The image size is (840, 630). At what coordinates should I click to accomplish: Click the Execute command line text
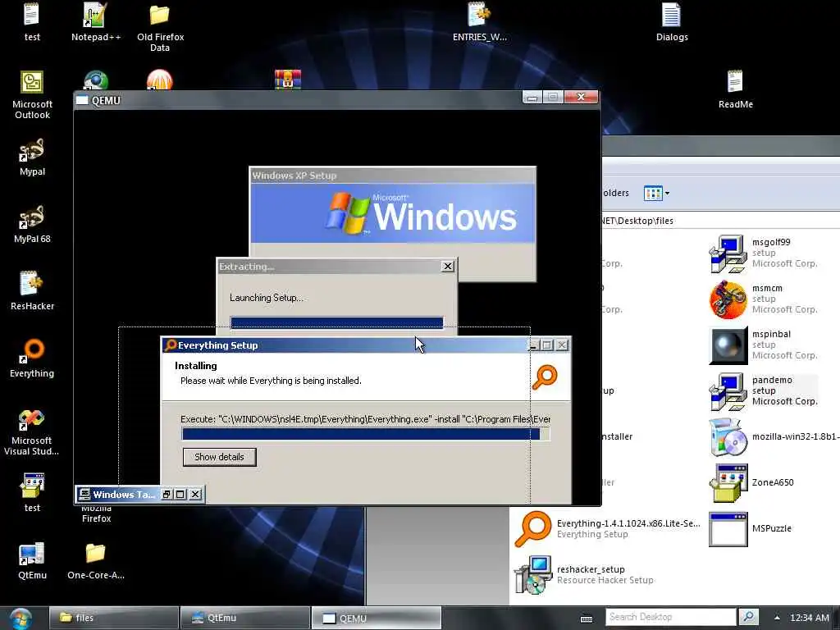point(365,419)
